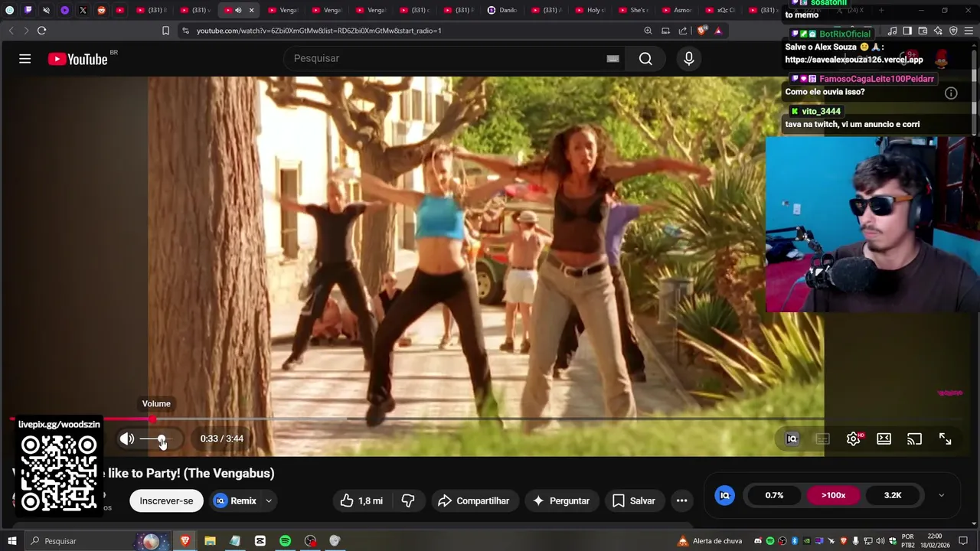Click the Inscrever-se subscribe button
This screenshot has width=980, height=551.
166,500
